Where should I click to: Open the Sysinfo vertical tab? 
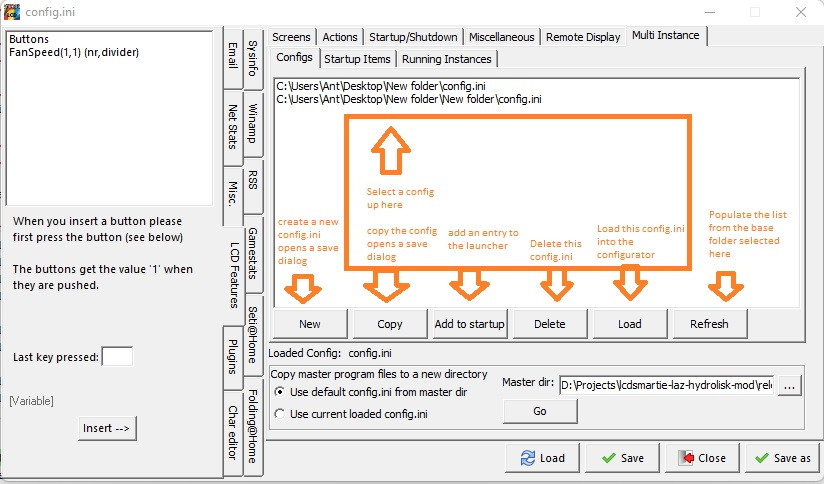pyautogui.click(x=253, y=58)
